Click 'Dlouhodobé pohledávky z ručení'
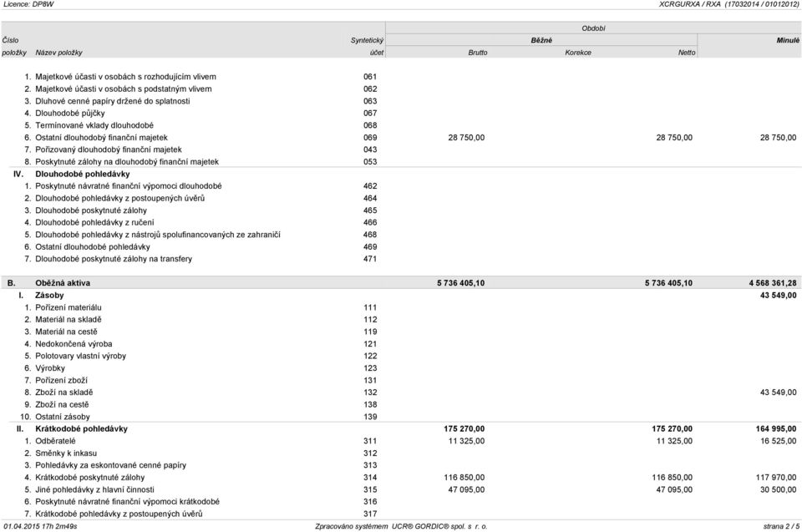The image size is (802, 532). [x=94, y=222]
